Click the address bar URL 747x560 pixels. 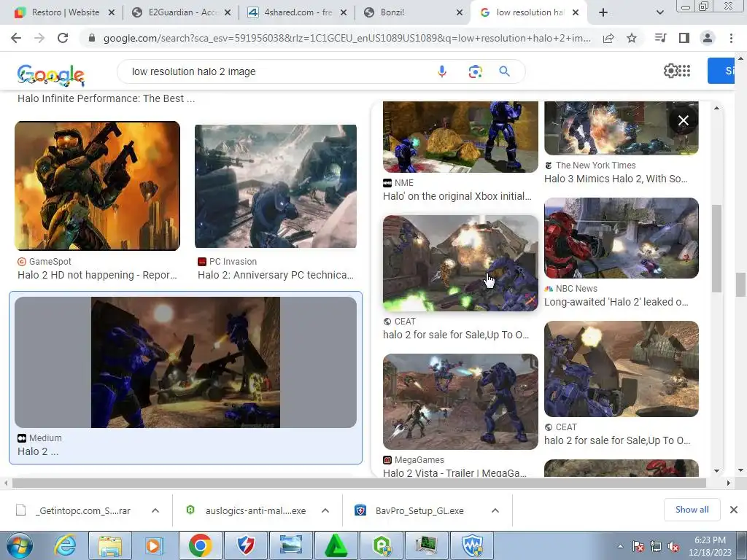coord(347,38)
